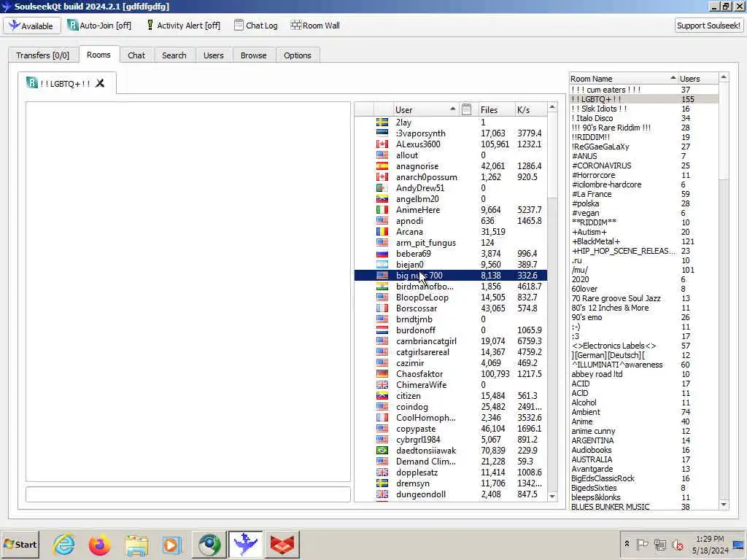Select the Ambient room
Screen dimensions: 747x560
coord(643,412)
